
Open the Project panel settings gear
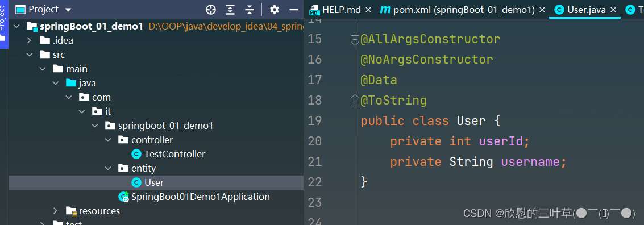click(275, 10)
